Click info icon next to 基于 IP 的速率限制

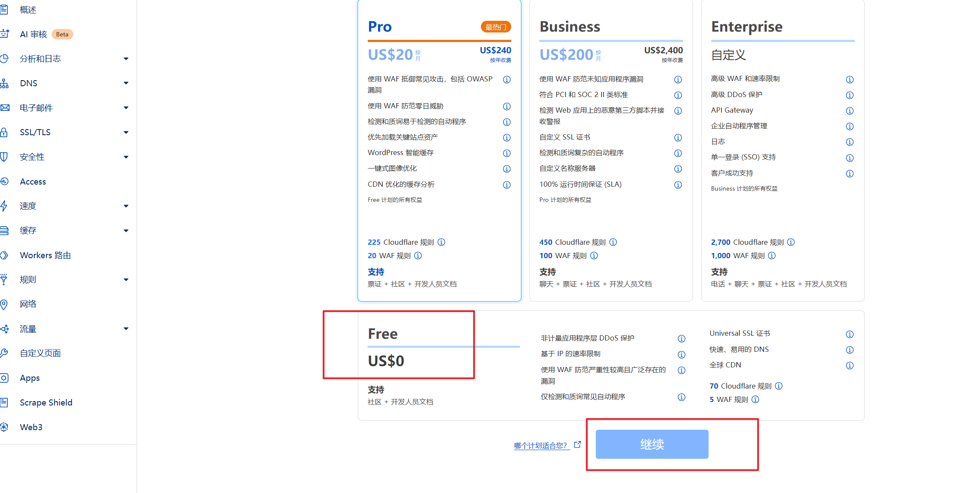click(682, 354)
